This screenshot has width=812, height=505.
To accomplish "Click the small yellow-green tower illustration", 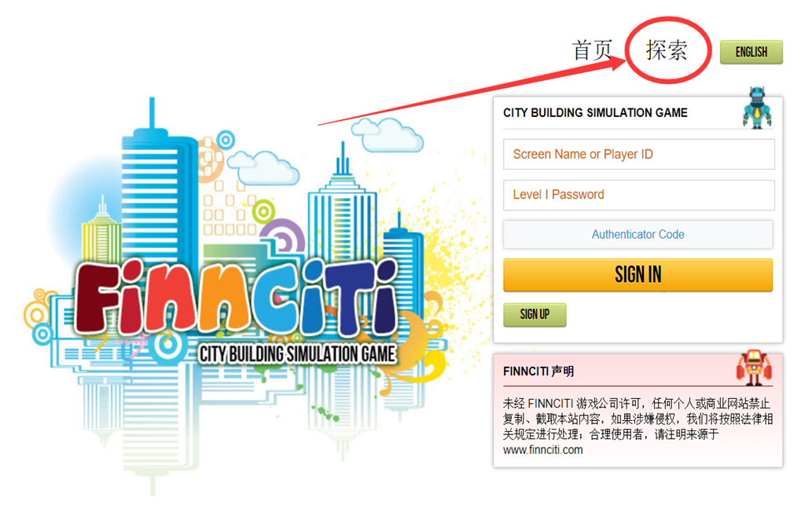I will point(101,230).
